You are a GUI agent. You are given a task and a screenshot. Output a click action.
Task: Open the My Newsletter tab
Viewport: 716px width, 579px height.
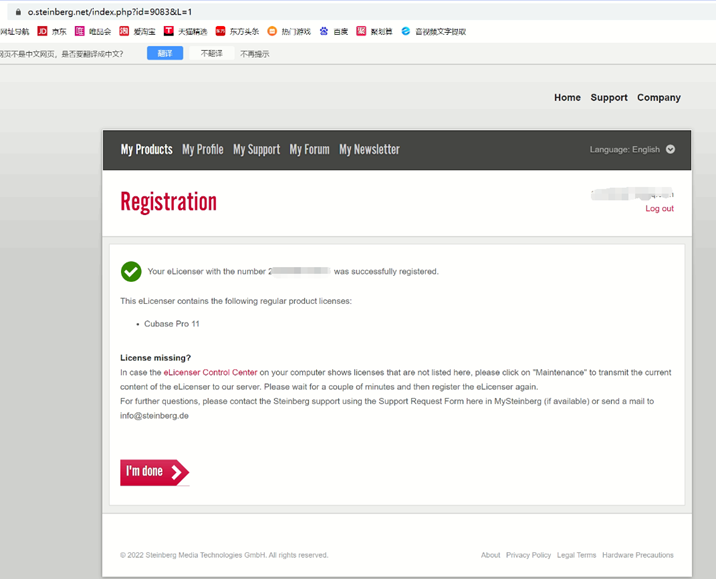click(369, 149)
